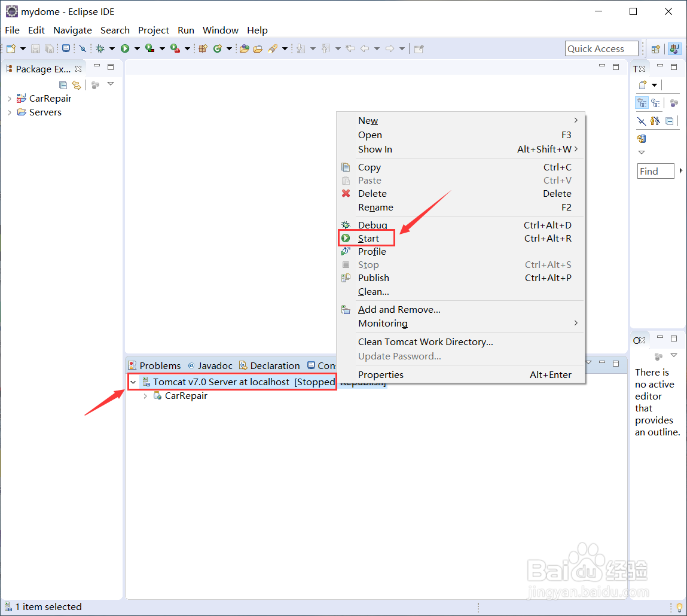Open the Project menu
The height and width of the screenshot is (616, 687).
(153, 31)
